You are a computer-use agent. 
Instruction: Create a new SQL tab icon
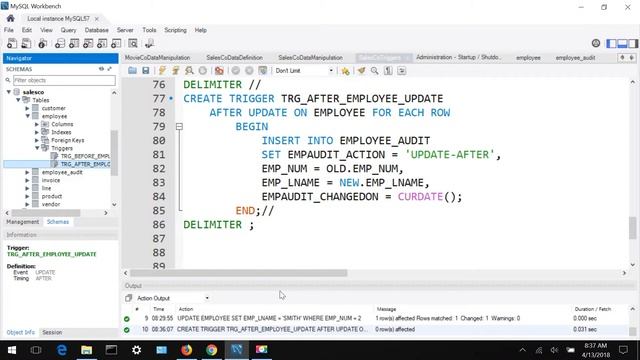pyautogui.click(x=12, y=43)
